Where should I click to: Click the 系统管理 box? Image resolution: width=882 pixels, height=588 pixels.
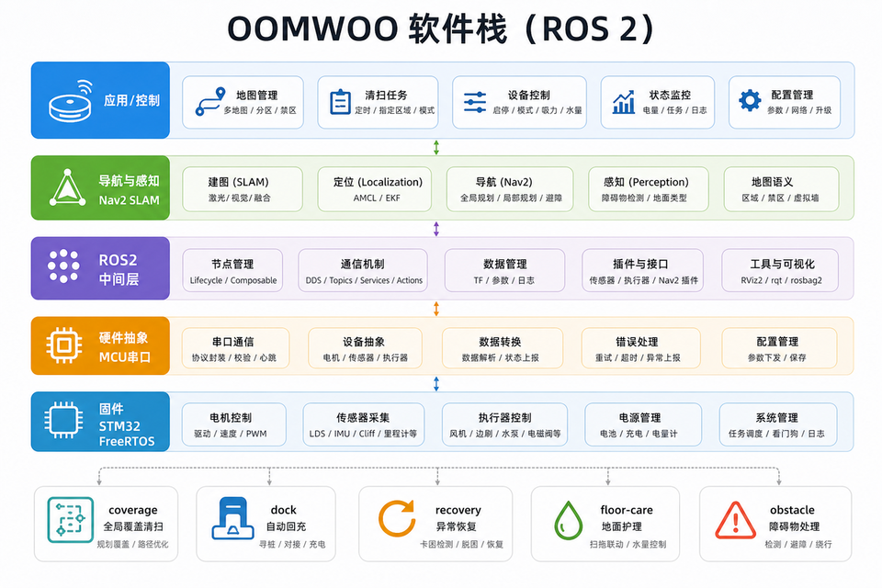[x=778, y=424]
